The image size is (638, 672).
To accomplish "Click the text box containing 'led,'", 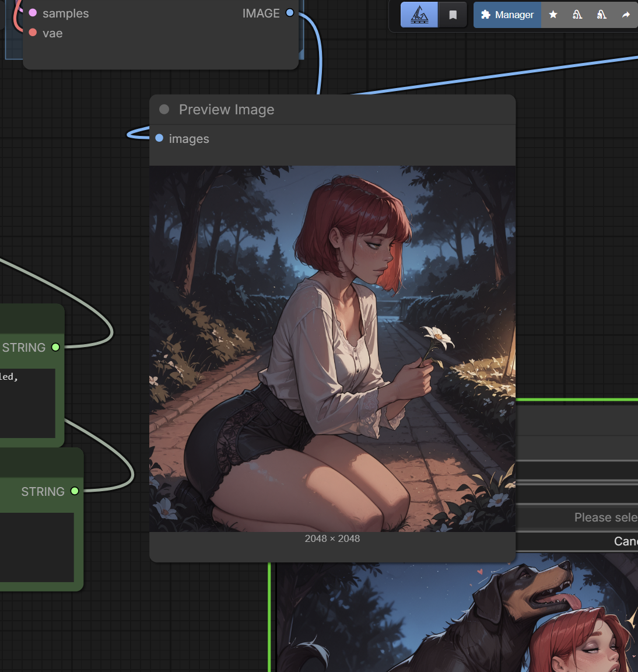I will pyautogui.click(x=27, y=403).
